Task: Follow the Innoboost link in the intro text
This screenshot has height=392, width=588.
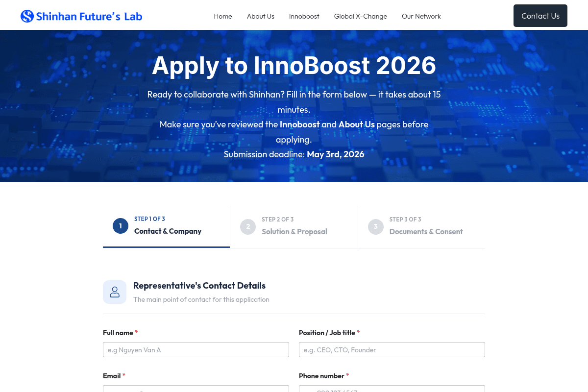Action: 299,124
